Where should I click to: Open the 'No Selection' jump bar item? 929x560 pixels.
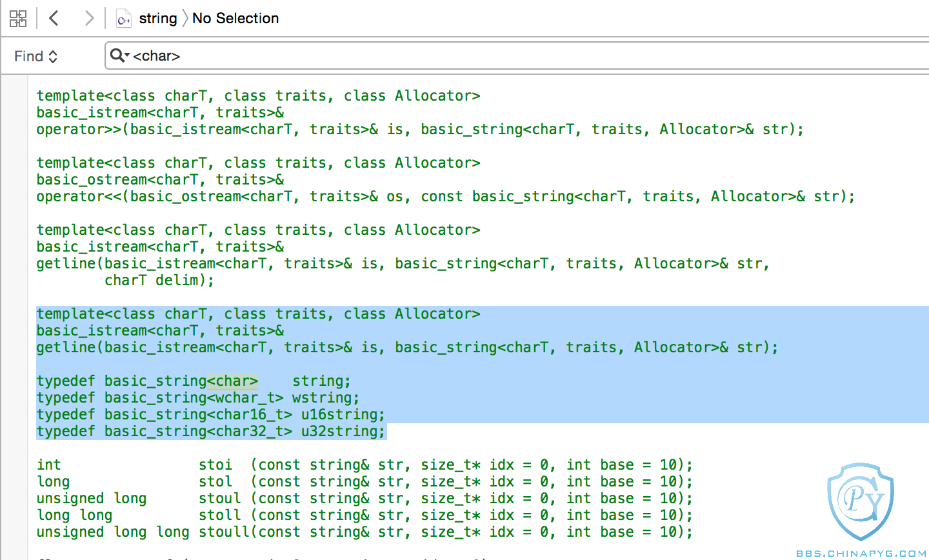click(235, 18)
